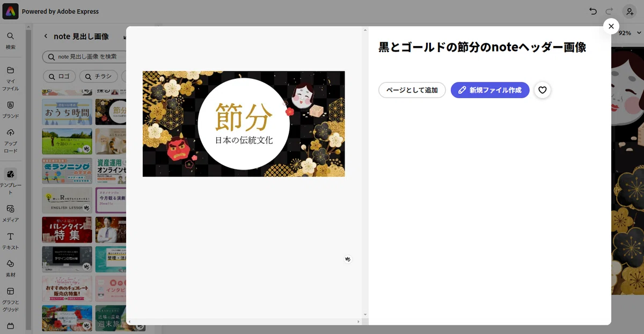Open the invite people icon
Viewport: 644px width, 334px height.
pyautogui.click(x=629, y=11)
